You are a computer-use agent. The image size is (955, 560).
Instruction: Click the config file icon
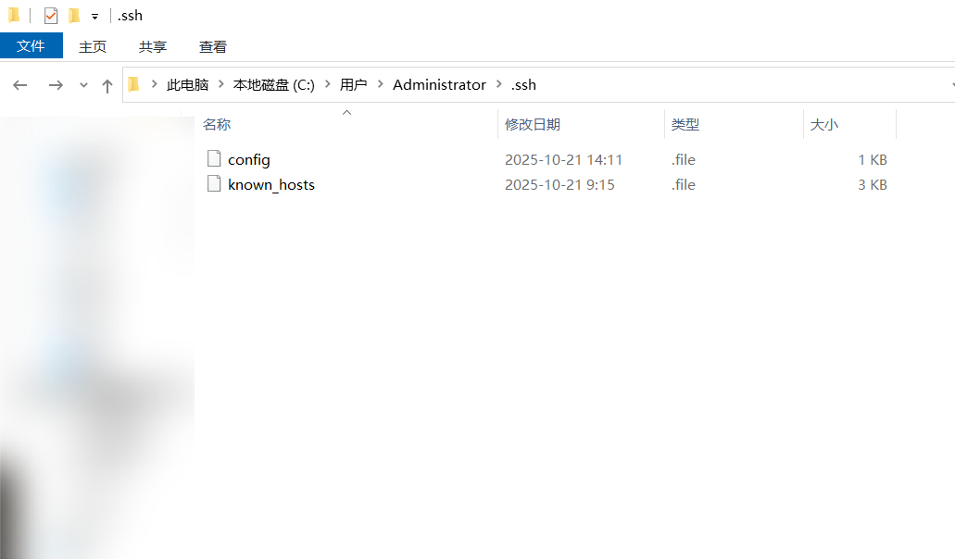(214, 159)
